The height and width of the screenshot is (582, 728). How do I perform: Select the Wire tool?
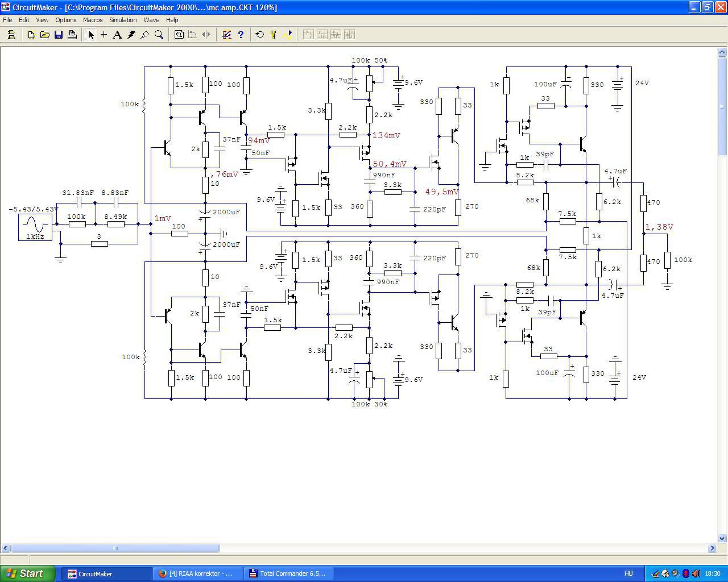104,35
